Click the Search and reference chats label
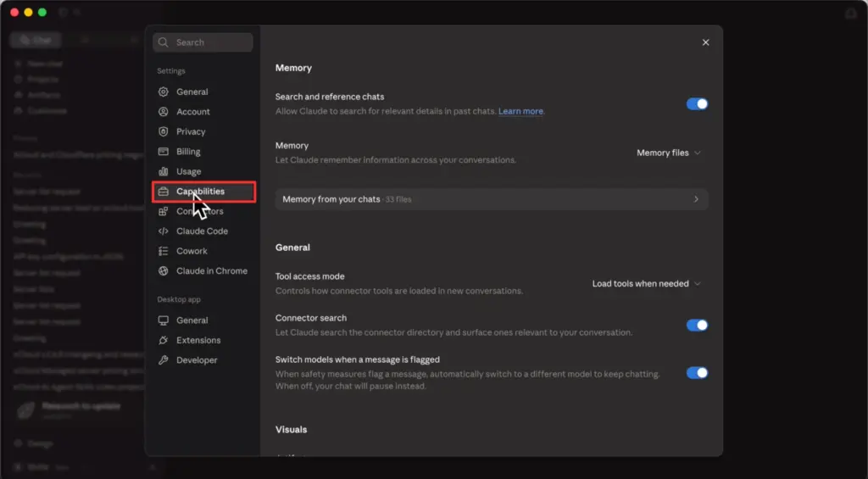868x479 pixels. pos(330,97)
